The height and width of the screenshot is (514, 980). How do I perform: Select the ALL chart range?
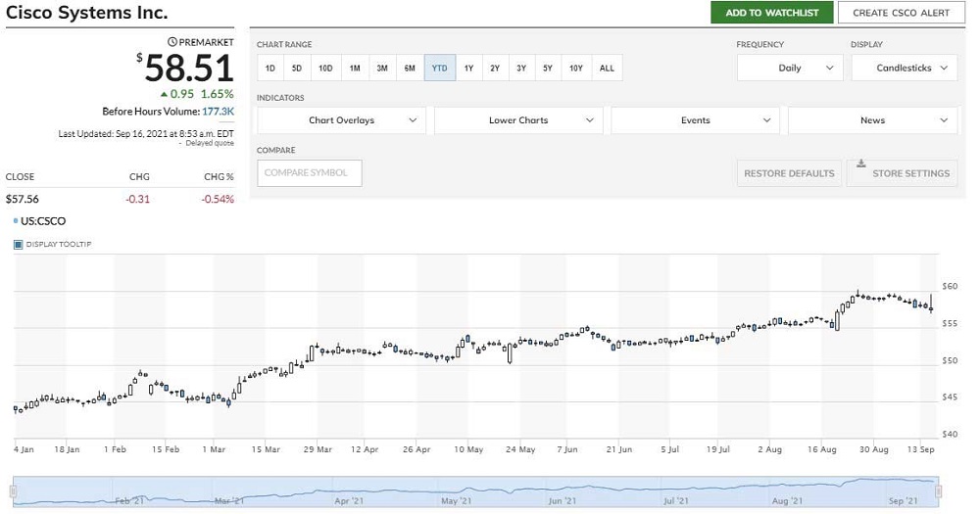[x=607, y=69]
